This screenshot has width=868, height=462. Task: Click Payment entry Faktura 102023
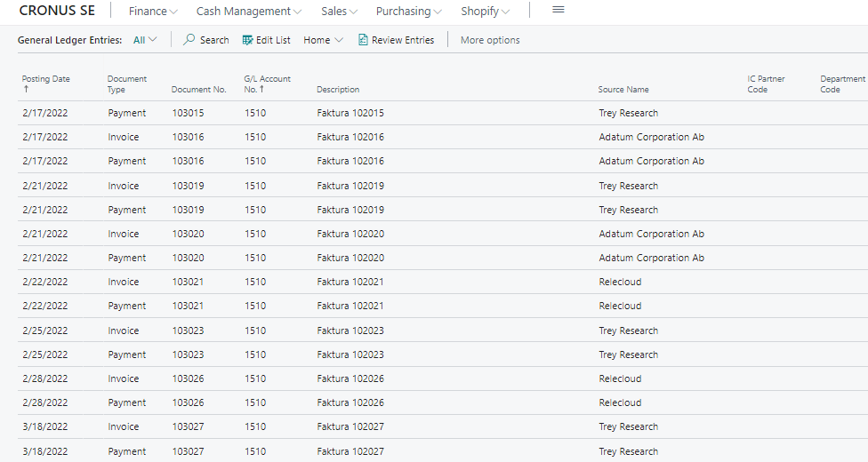[443, 354]
